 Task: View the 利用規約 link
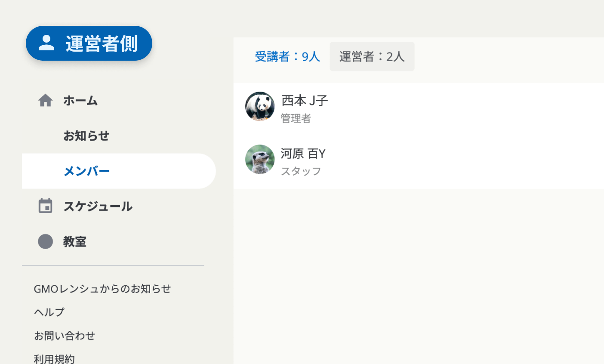54,359
